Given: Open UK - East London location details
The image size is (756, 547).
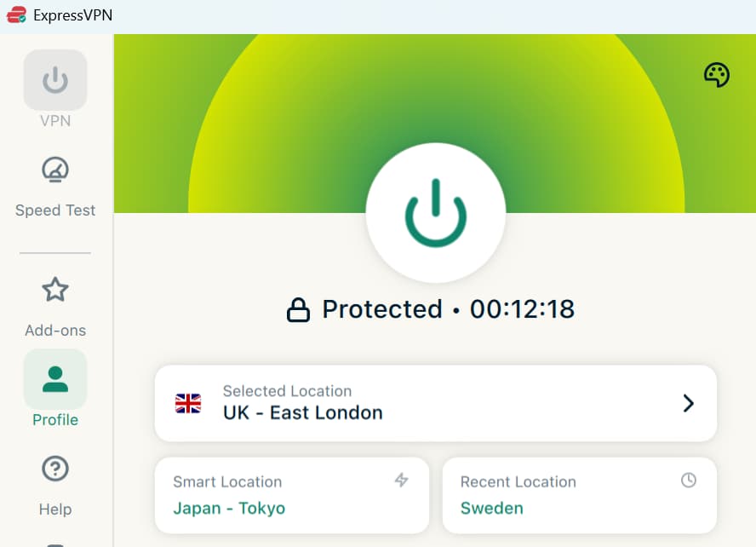Looking at the screenshot, I should pos(302,412).
